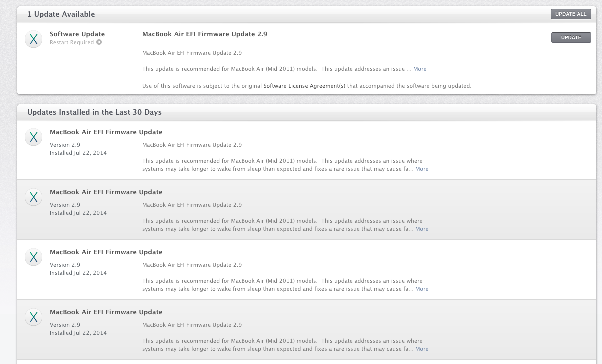The image size is (602, 364).
Task: Click the 'Software Update' label next to the icon
Action: pyautogui.click(x=77, y=34)
